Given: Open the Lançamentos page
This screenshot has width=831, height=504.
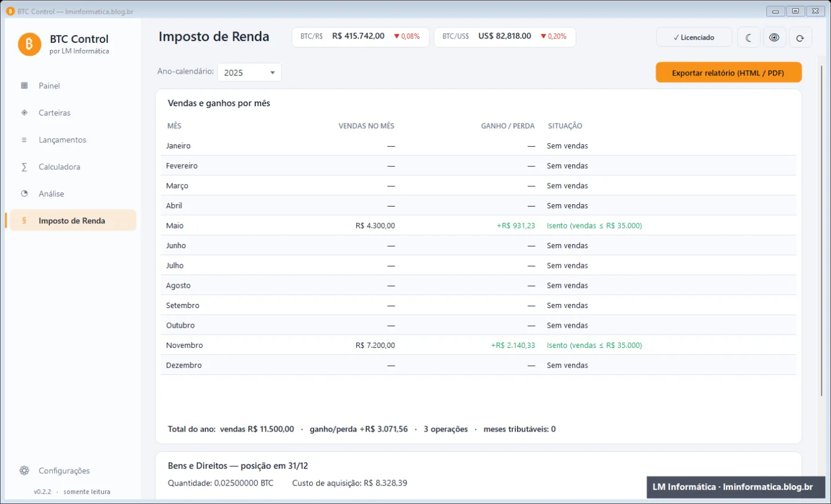Looking at the screenshot, I should tap(73, 140).
